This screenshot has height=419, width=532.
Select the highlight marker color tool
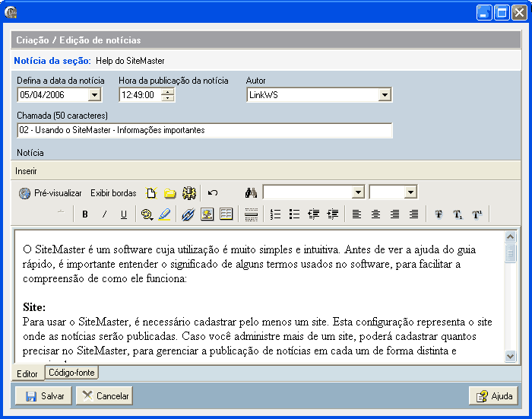[164, 214]
